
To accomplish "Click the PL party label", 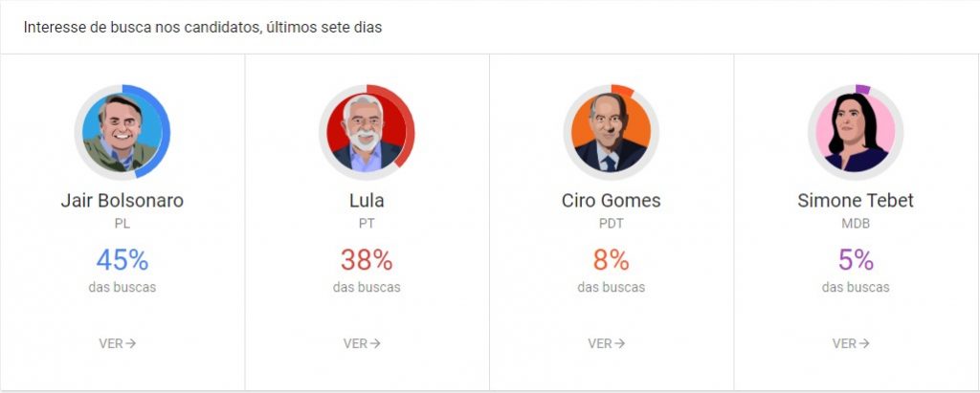I will click(x=122, y=224).
